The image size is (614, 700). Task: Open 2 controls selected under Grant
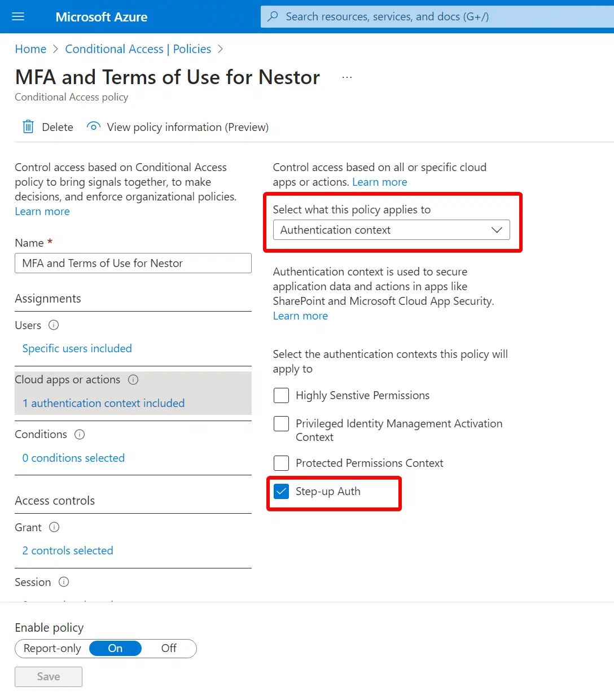coord(68,550)
